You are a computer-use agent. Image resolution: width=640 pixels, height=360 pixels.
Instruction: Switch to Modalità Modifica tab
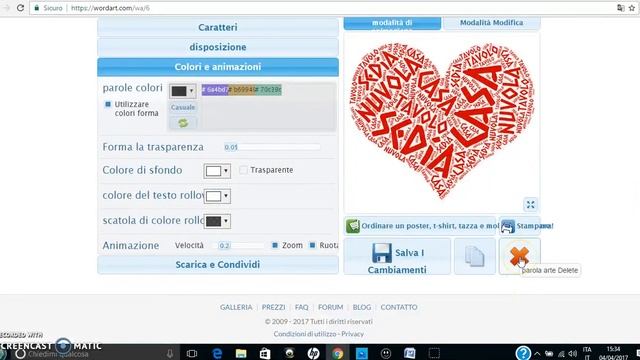coord(491,23)
